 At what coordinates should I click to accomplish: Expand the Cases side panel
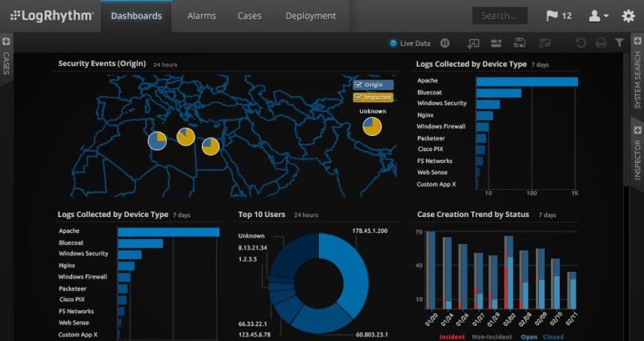[6, 58]
